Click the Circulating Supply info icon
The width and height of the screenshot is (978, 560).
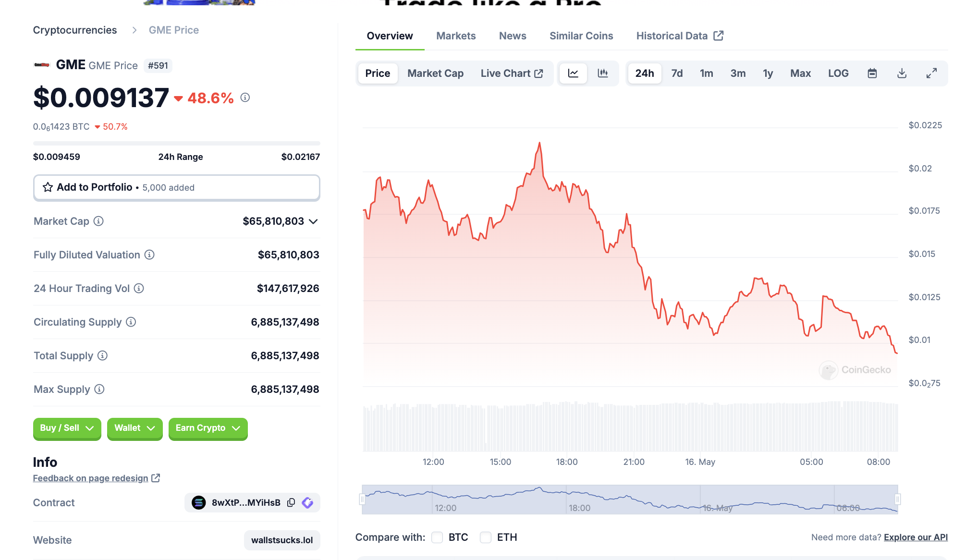[x=131, y=322]
